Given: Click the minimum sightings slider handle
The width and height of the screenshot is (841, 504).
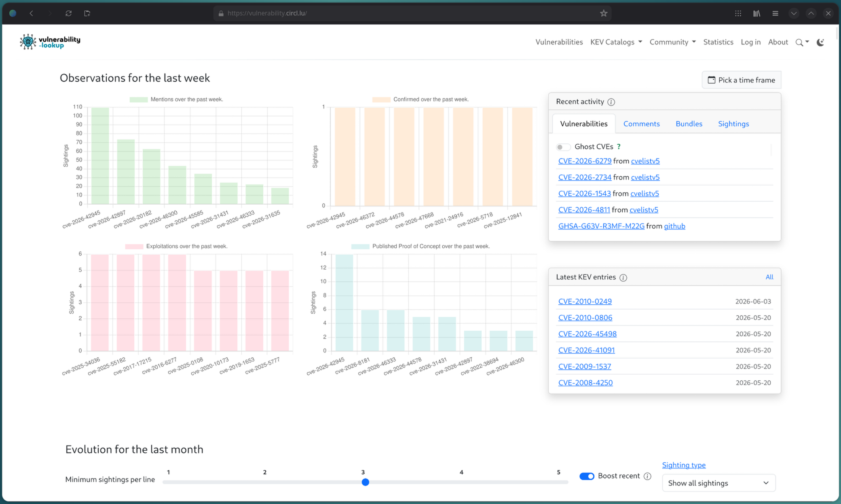Looking at the screenshot, I should click(x=365, y=482).
